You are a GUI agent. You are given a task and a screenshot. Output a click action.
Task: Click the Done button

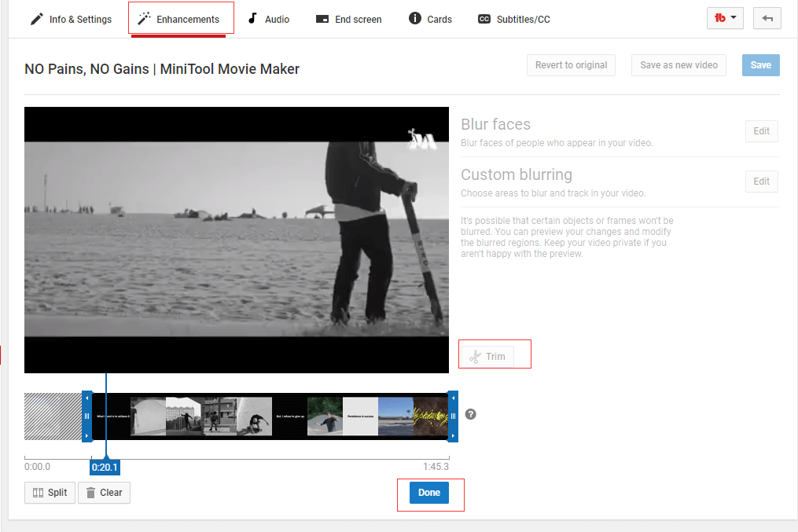(429, 492)
